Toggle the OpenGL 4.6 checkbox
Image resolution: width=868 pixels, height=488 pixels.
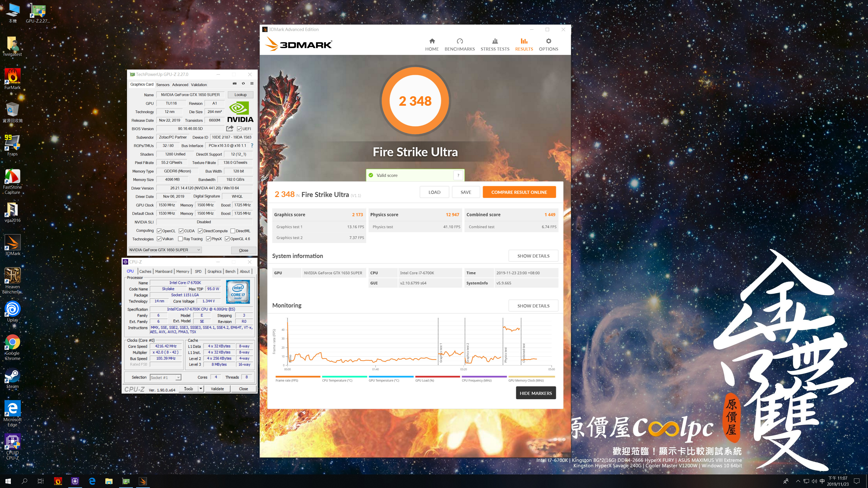click(x=227, y=239)
